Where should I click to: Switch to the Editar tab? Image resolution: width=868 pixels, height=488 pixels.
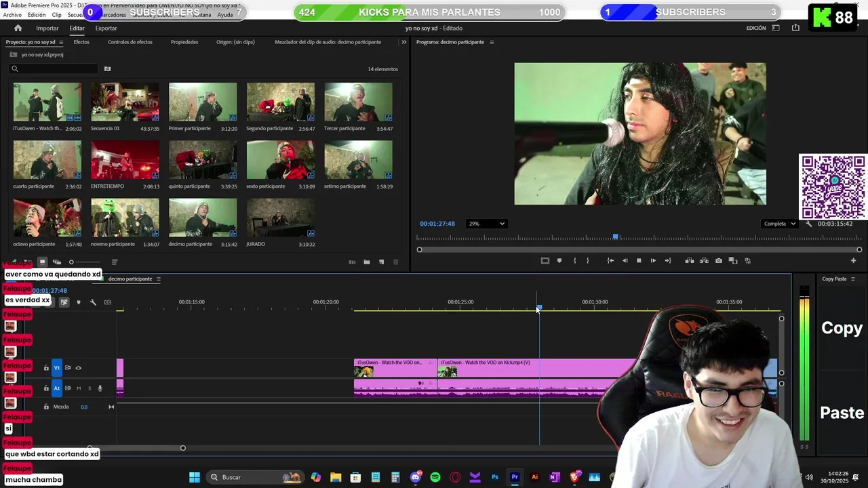point(77,28)
